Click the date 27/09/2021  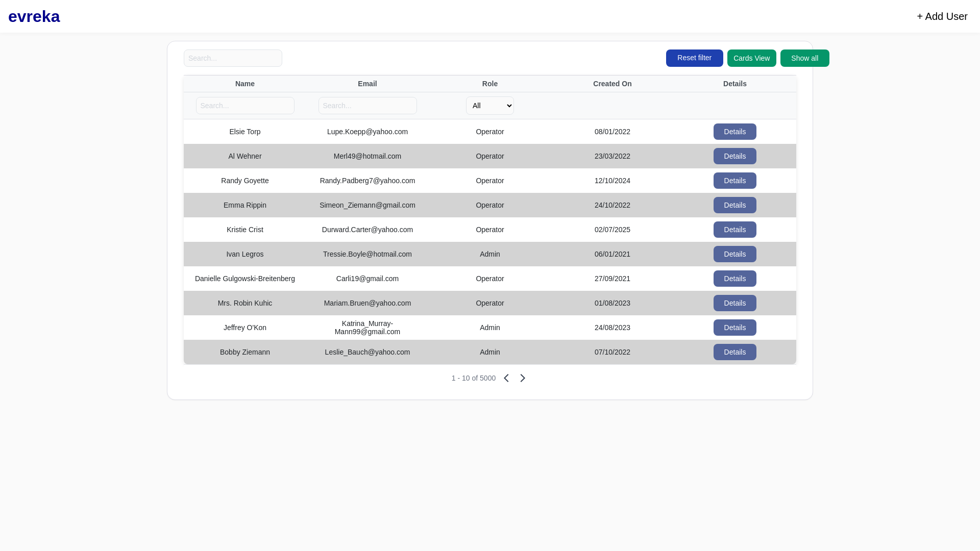point(612,279)
